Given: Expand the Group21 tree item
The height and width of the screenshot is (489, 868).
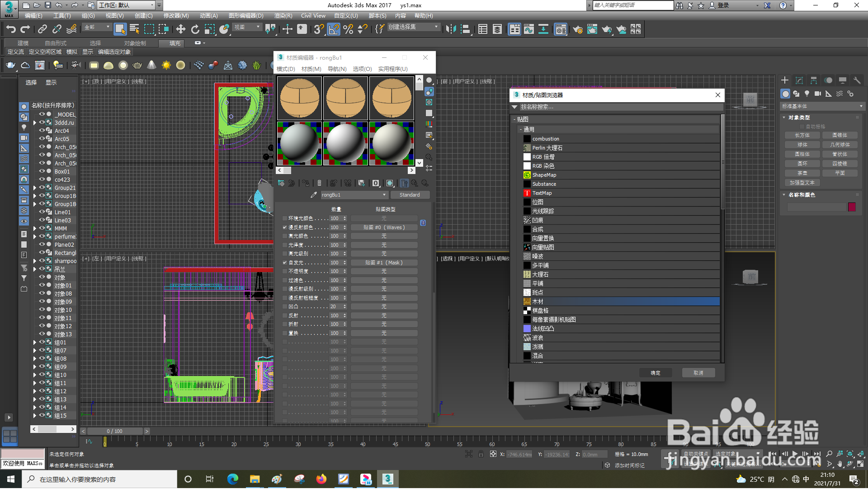Looking at the screenshot, I should [35, 188].
